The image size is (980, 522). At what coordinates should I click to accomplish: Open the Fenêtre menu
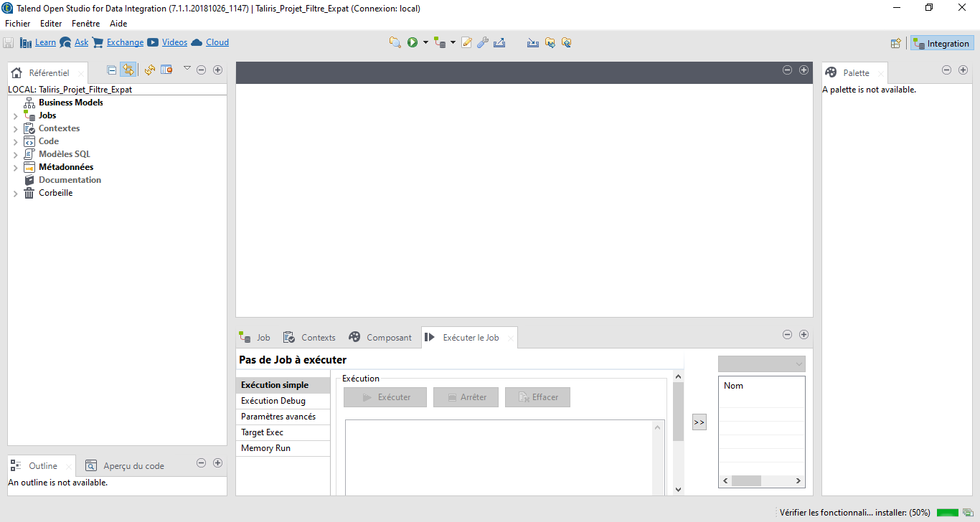[85, 23]
